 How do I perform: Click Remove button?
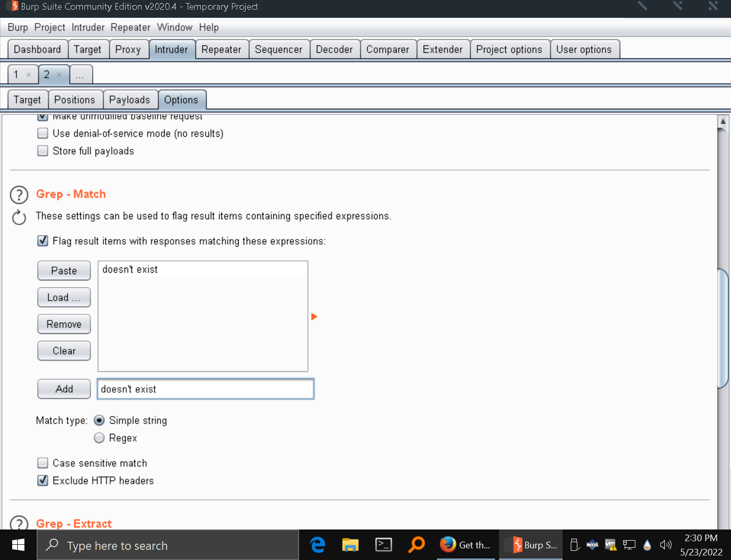pos(64,324)
